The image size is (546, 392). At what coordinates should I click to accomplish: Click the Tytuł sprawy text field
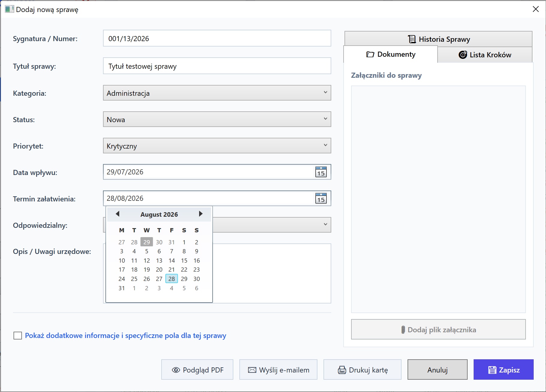coord(217,66)
